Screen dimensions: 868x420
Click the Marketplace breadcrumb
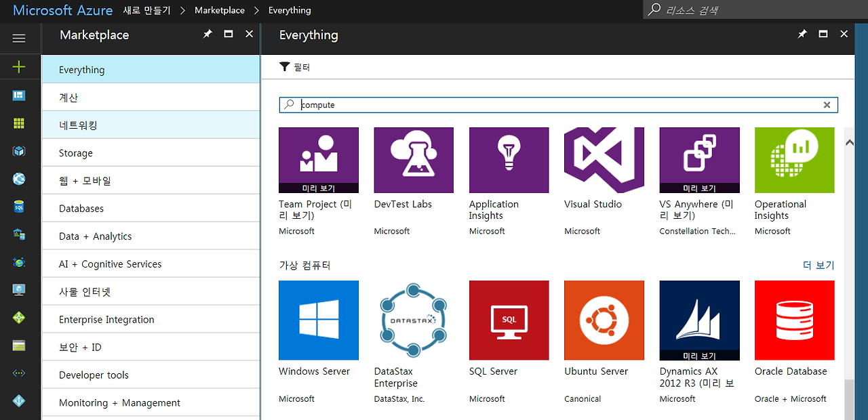pos(220,10)
